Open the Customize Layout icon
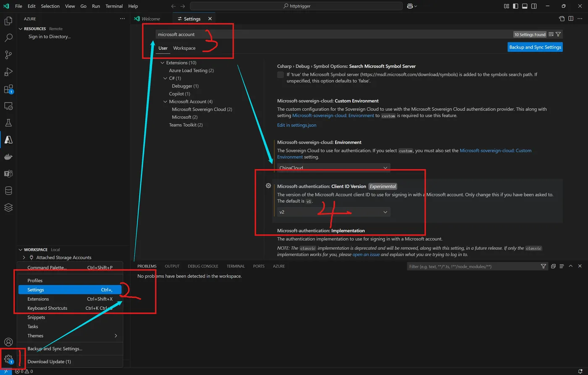This screenshot has height=375, width=588. 506,6
